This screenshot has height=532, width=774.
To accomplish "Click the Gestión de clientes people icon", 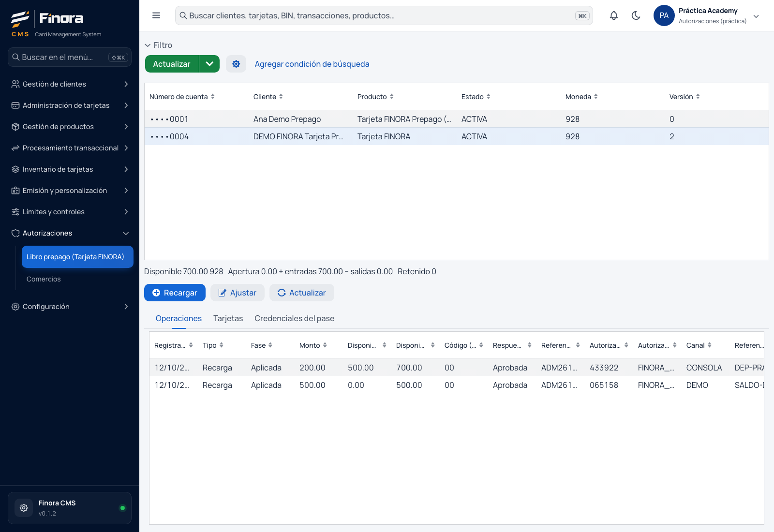I will (x=15, y=84).
